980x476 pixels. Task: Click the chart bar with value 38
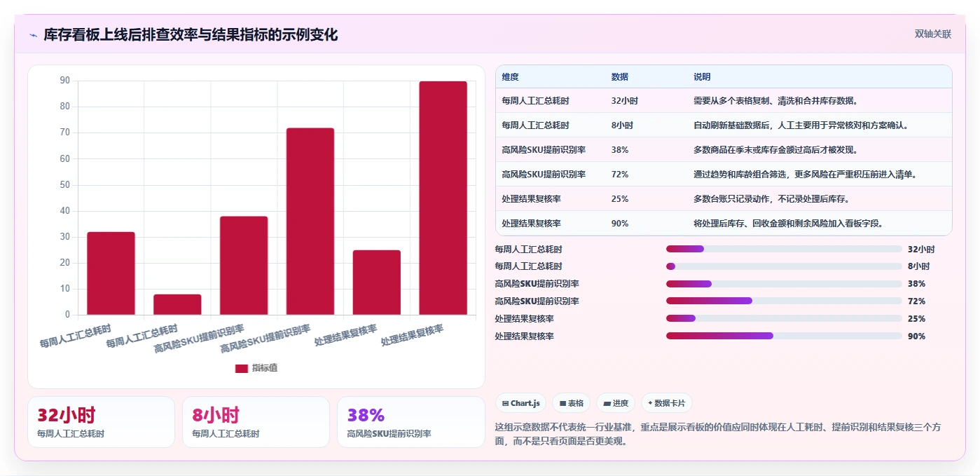click(244, 266)
